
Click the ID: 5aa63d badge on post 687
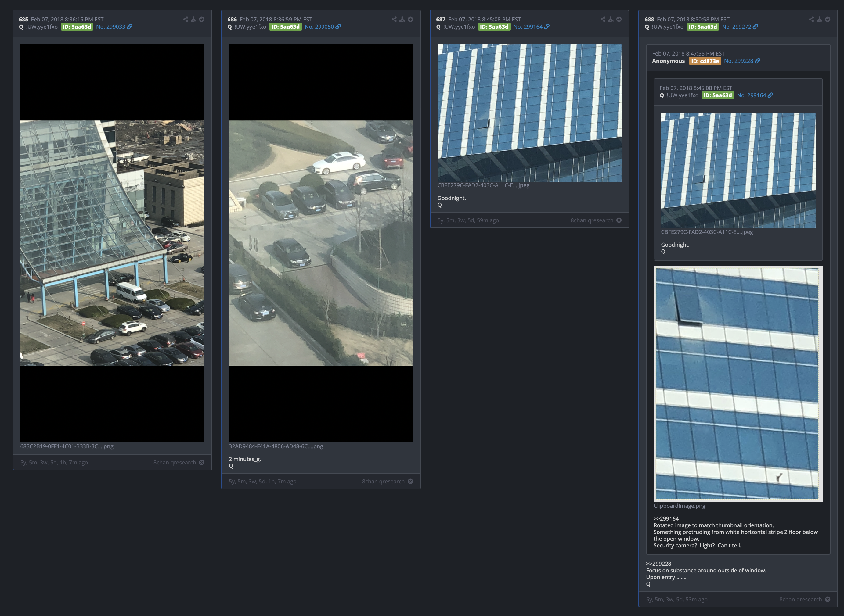[494, 27]
